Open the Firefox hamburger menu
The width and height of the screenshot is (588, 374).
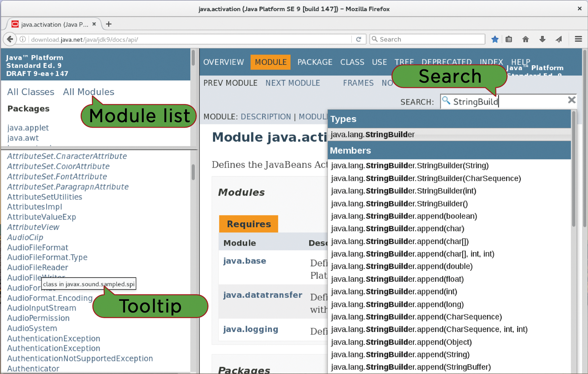(579, 39)
